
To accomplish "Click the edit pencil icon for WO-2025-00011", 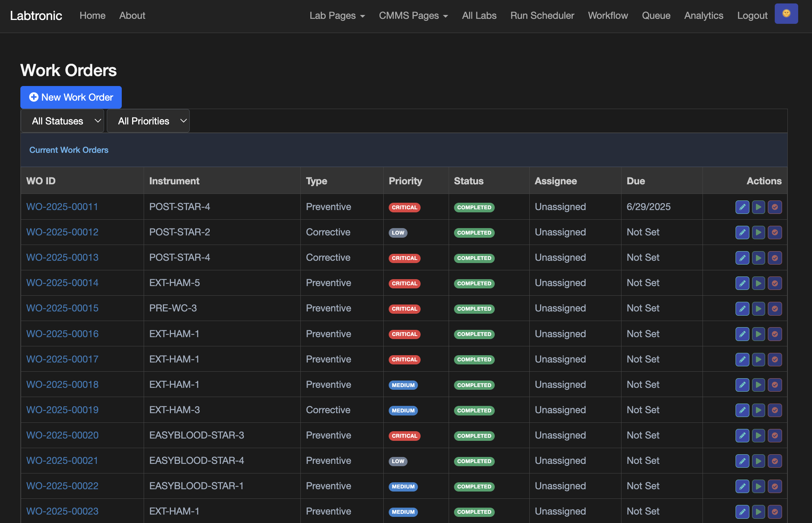I will (742, 207).
